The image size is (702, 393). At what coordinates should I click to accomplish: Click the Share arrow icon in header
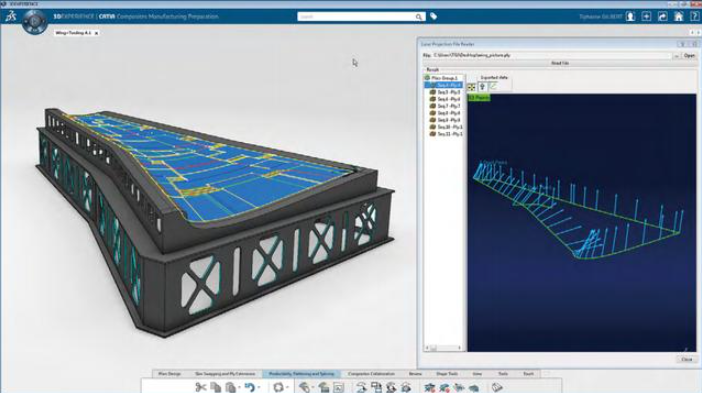[x=663, y=17]
